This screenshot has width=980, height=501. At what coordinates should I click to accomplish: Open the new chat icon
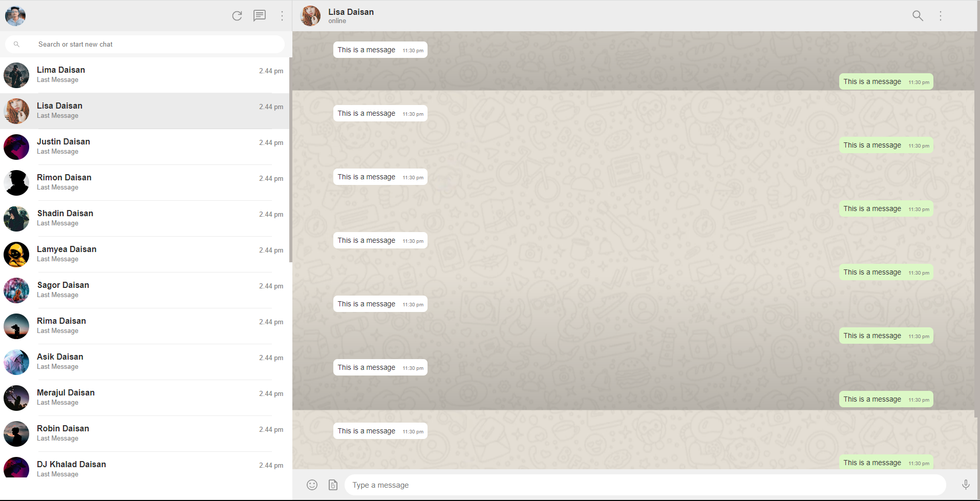pyautogui.click(x=260, y=16)
